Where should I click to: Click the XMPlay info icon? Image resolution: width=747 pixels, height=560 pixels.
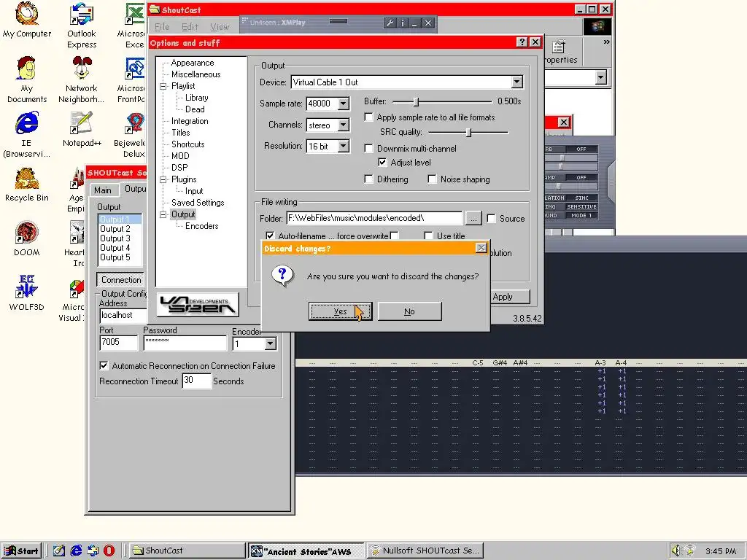click(403, 23)
